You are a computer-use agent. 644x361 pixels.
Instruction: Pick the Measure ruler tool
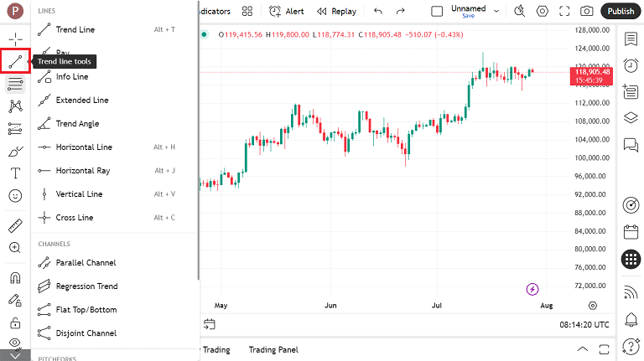(x=15, y=225)
